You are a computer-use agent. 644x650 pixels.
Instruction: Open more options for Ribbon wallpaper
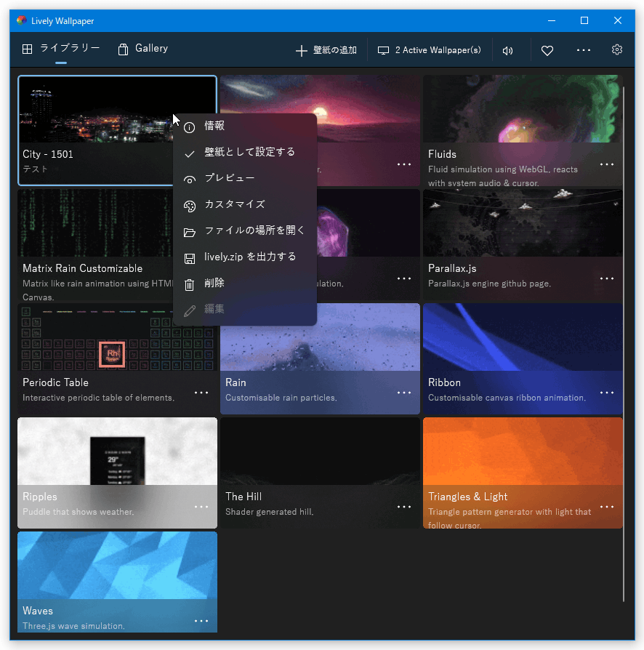coord(607,392)
